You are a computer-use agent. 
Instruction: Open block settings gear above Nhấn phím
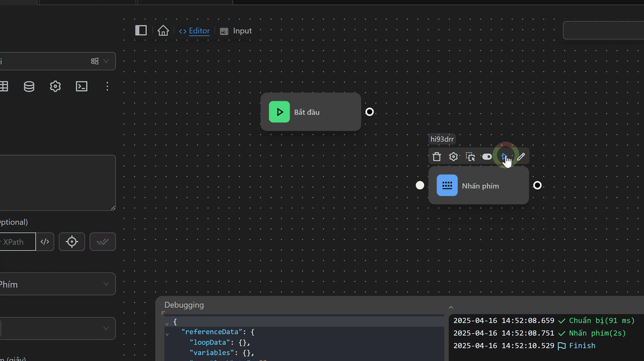tap(454, 157)
